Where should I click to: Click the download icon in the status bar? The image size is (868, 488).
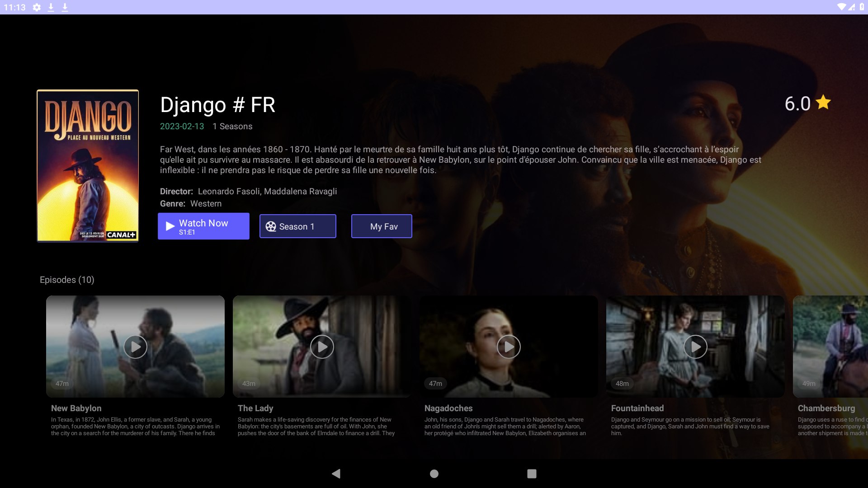[51, 7]
